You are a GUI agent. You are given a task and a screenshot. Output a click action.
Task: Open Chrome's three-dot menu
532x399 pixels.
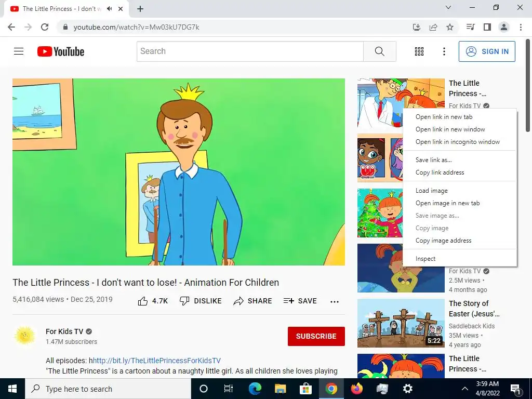tap(521, 27)
